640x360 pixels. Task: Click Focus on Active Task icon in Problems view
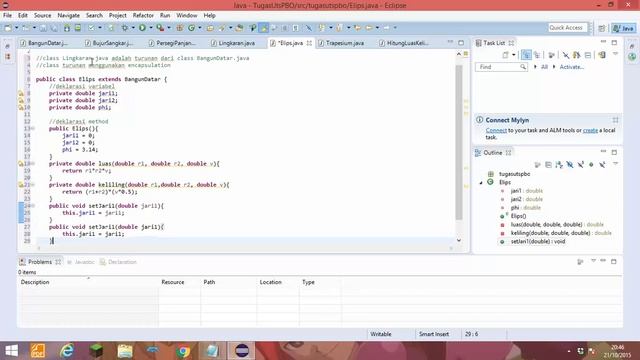[x=580, y=262]
